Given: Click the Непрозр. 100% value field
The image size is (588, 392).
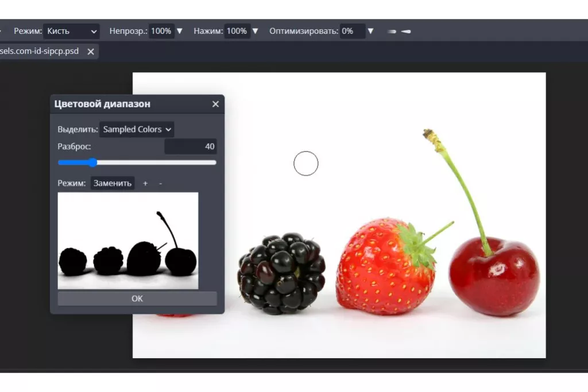Looking at the screenshot, I should [161, 31].
